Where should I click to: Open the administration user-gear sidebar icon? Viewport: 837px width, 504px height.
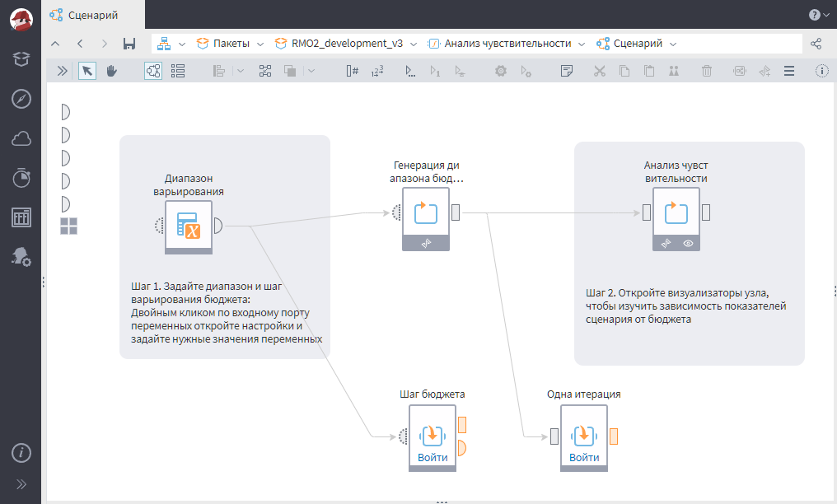pyautogui.click(x=21, y=257)
